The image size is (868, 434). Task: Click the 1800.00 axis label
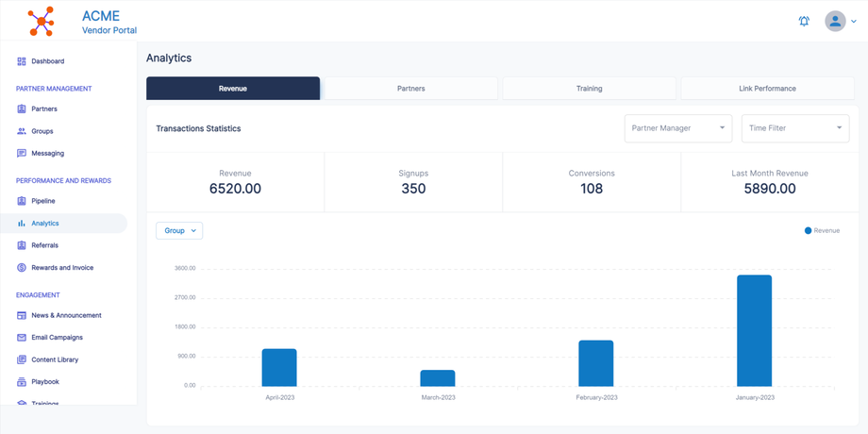coord(185,326)
